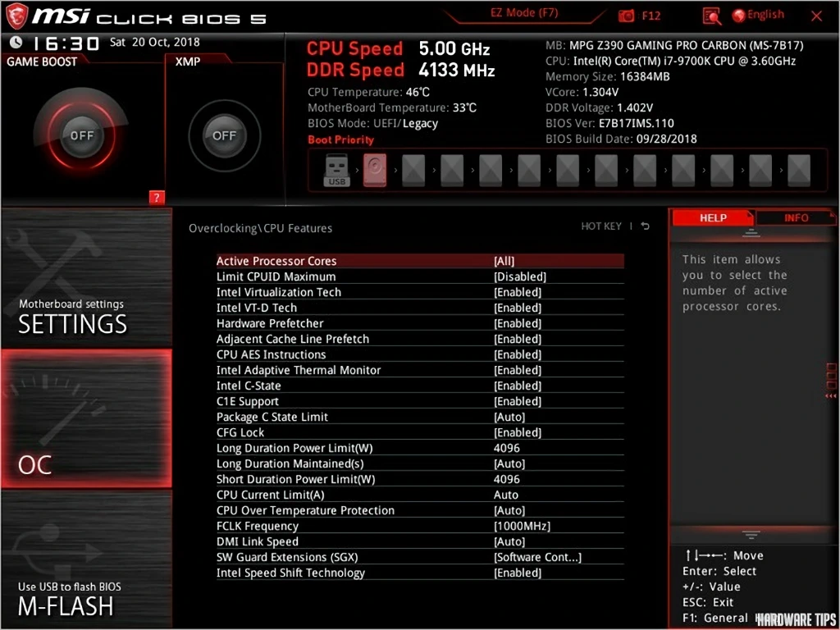Toggle the XMP OFF button
Screen dimensions: 840x630
224,135
